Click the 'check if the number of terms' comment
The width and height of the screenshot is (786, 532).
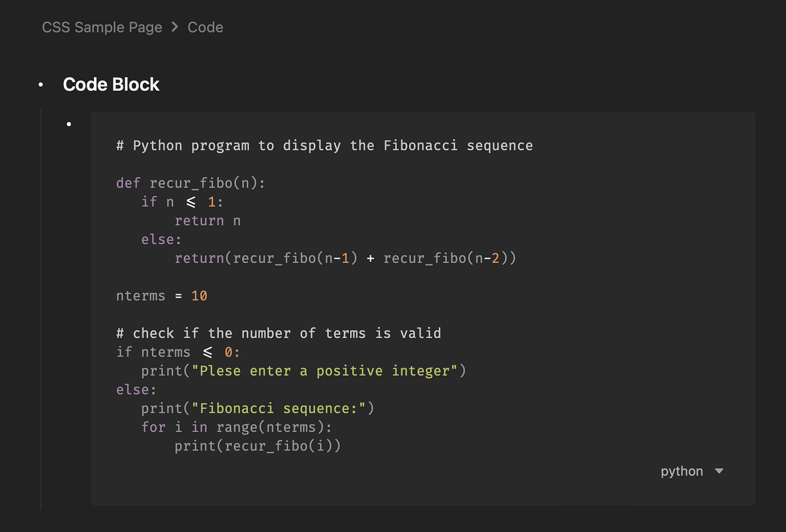tap(279, 333)
